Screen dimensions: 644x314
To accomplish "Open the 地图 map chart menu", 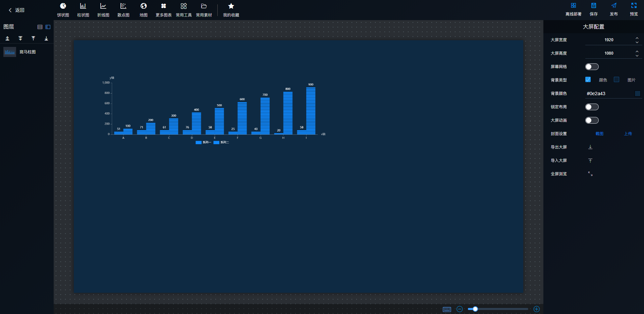I will [144, 10].
